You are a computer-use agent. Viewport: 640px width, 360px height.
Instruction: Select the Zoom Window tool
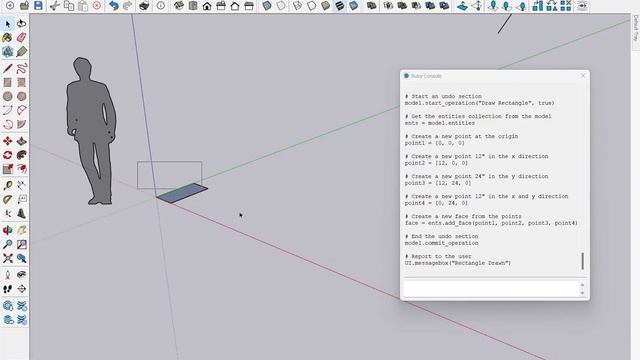(x=22, y=244)
